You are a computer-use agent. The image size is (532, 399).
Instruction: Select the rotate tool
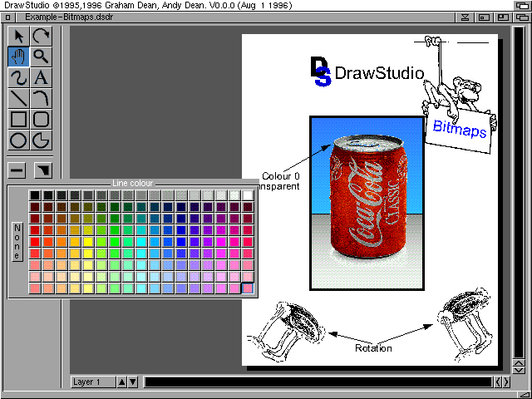coord(41,36)
